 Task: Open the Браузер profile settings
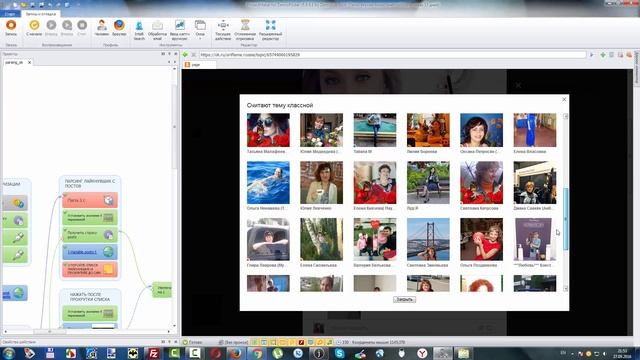click(119, 28)
